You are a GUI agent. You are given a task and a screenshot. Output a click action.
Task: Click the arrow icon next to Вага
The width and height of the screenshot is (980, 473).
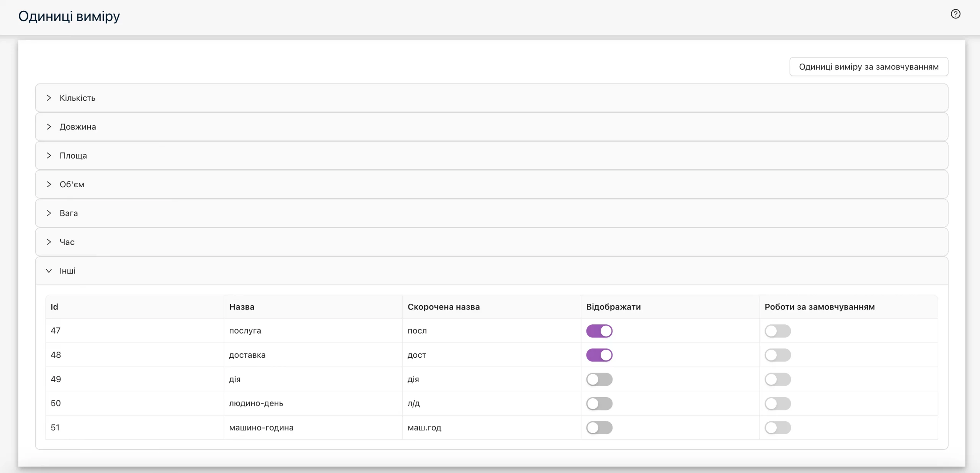coord(49,213)
